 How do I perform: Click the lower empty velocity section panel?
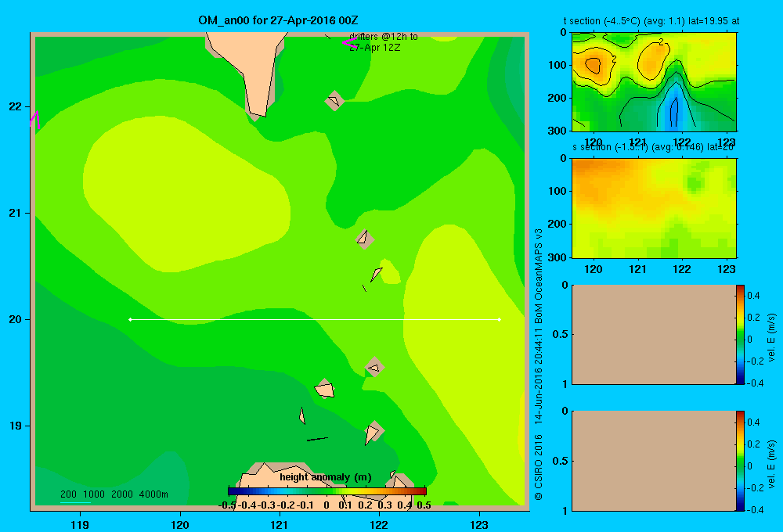654,461
